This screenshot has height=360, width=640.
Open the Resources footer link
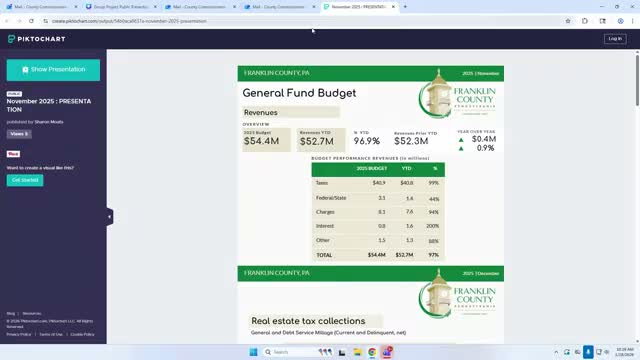point(32,313)
